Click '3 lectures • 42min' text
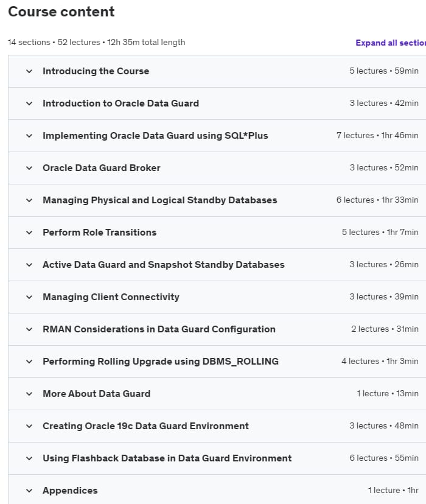The height and width of the screenshot is (504, 426). coord(384,103)
